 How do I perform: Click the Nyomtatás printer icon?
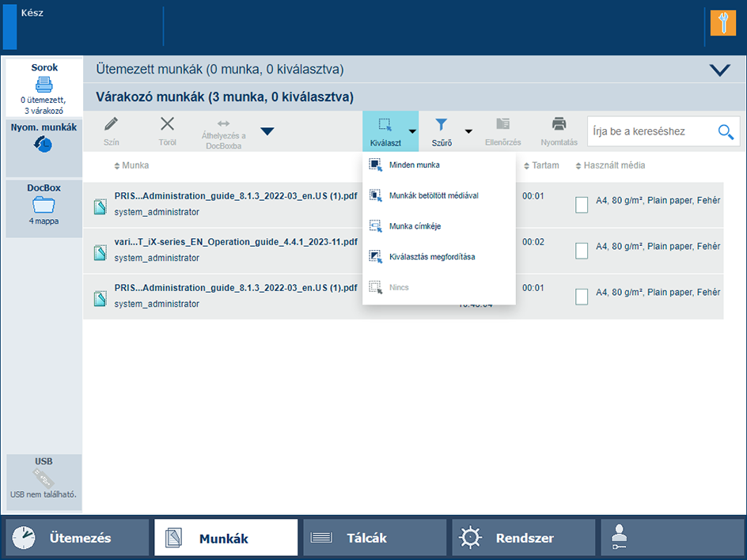click(559, 124)
